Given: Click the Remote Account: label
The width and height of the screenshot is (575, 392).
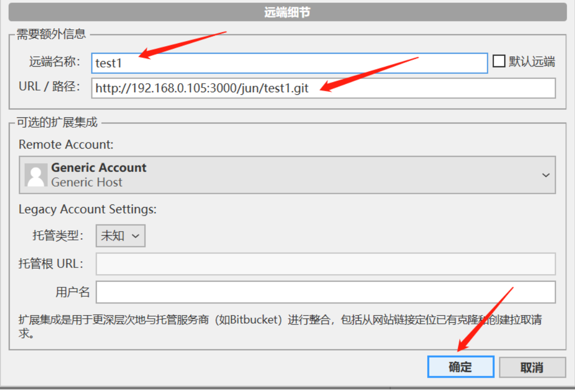Looking at the screenshot, I should 66,145.
